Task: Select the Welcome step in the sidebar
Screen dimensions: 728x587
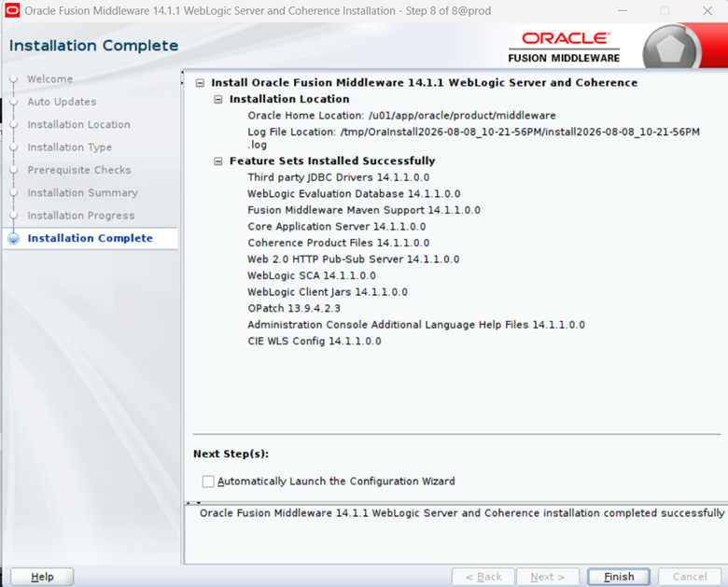Action: [49, 79]
